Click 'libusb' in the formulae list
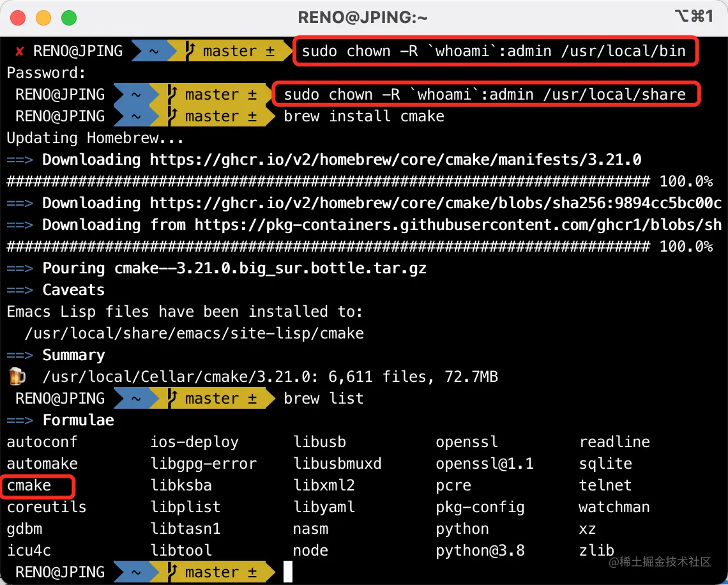The height and width of the screenshot is (585, 728). (x=319, y=442)
